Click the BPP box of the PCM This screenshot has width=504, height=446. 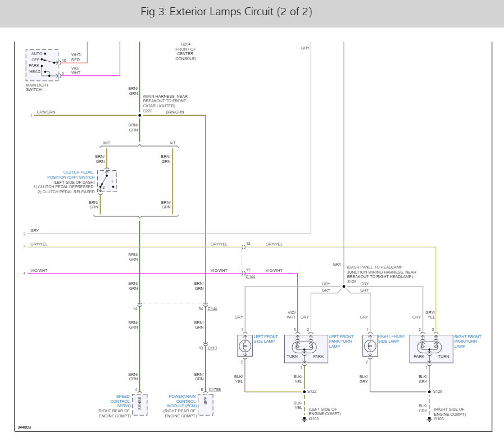pyautogui.click(x=206, y=404)
